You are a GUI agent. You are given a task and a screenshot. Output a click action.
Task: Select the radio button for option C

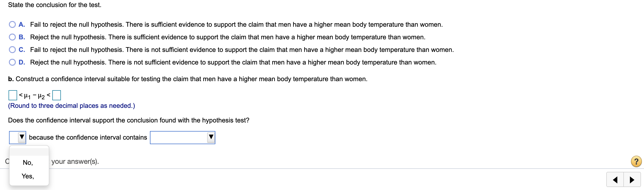(x=12, y=50)
